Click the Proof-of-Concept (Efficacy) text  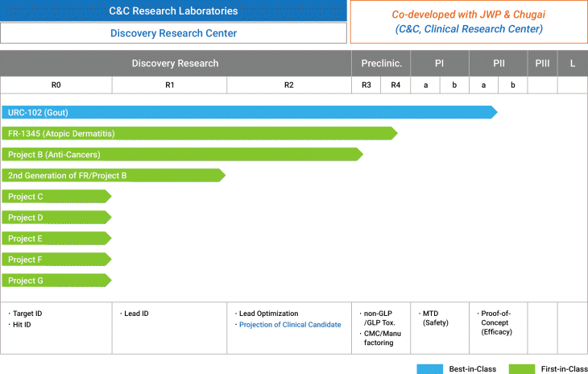(x=496, y=322)
